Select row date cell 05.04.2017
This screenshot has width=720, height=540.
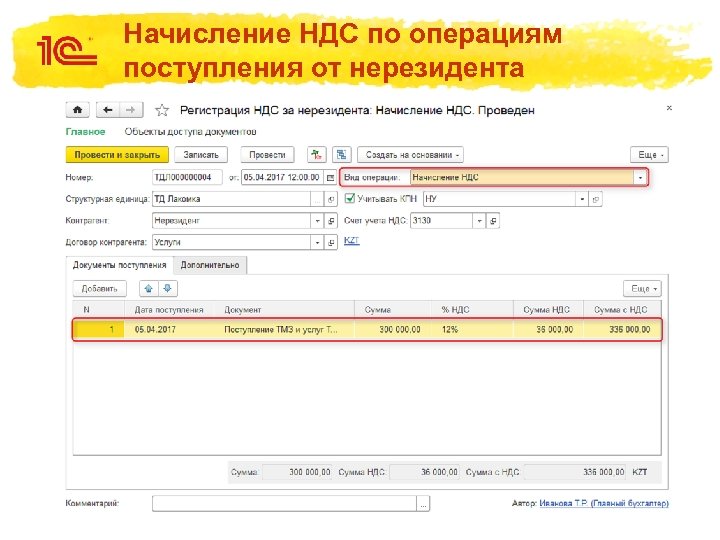point(172,329)
